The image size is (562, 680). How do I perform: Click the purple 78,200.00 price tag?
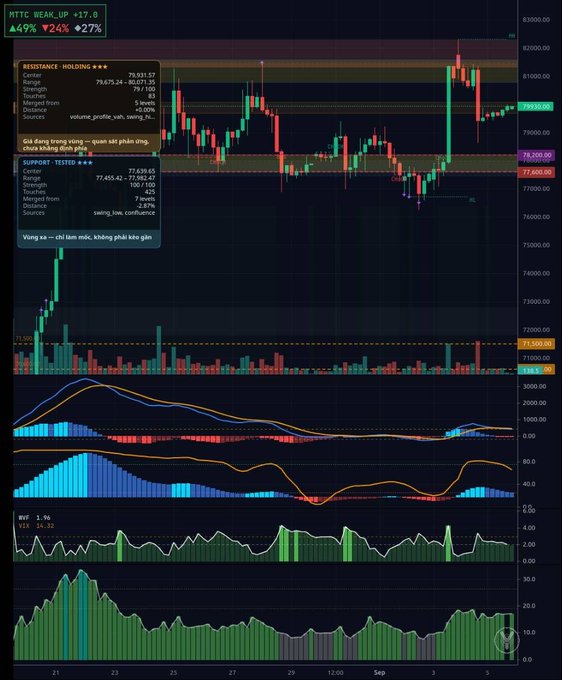[x=536, y=155]
